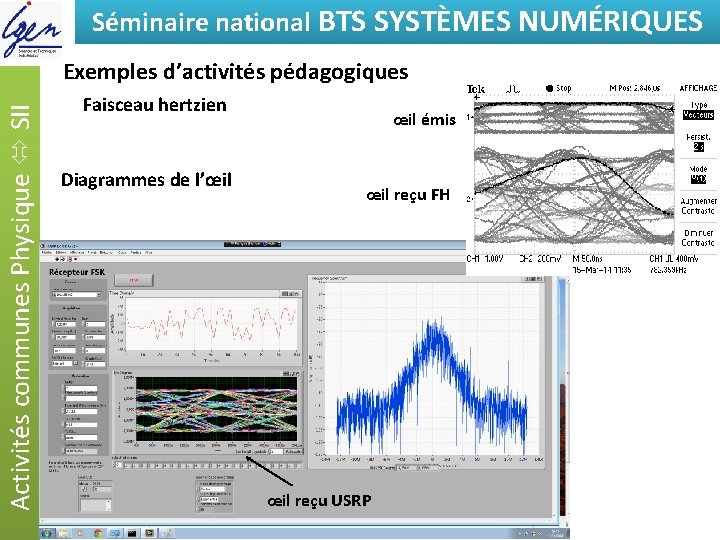Click the red Abort Execution icon
Screen dimensions: 720x540
(x=70, y=259)
